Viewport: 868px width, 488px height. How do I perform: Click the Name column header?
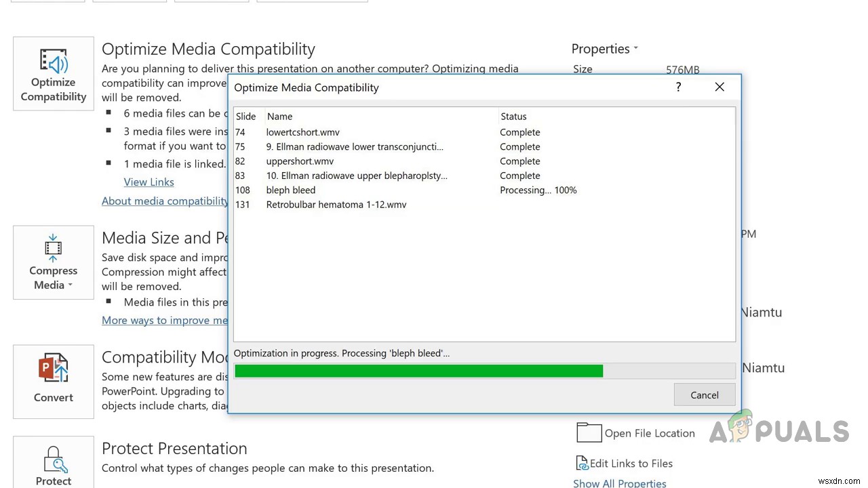click(279, 117)
